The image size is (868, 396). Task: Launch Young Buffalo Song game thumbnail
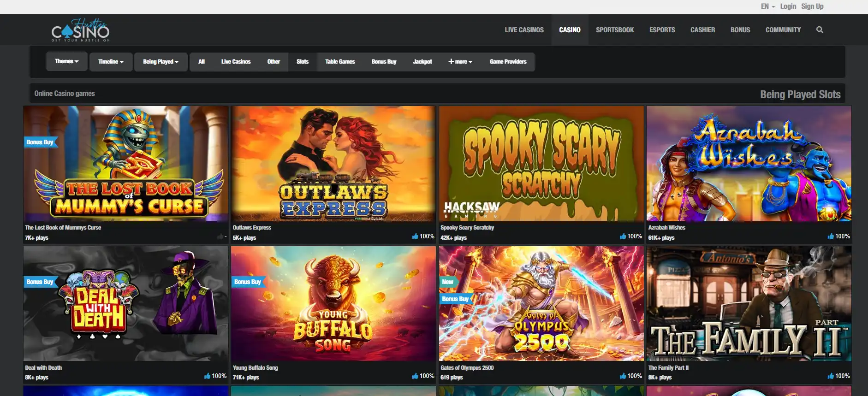(x=333, y=303)
